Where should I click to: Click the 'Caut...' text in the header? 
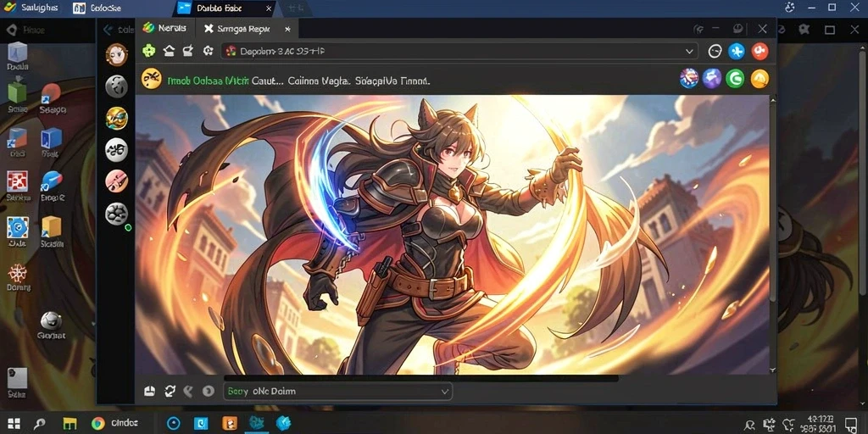pyautogui.click(x=268, y=81)
